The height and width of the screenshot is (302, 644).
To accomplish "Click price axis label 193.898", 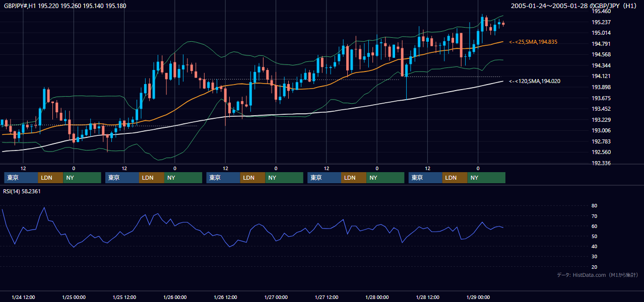I will click(x=601, y=87).
